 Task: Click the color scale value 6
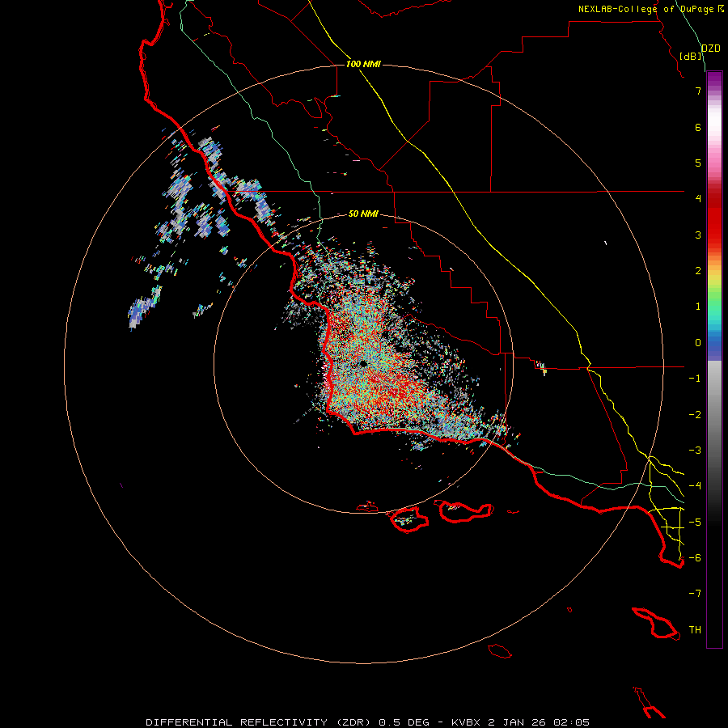tap(698, 127)
